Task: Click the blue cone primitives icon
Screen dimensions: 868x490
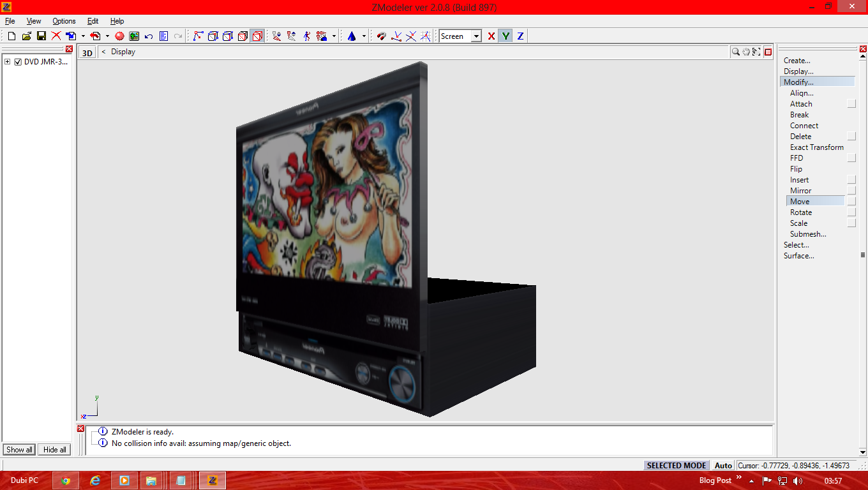Action: tap(352, 36)
